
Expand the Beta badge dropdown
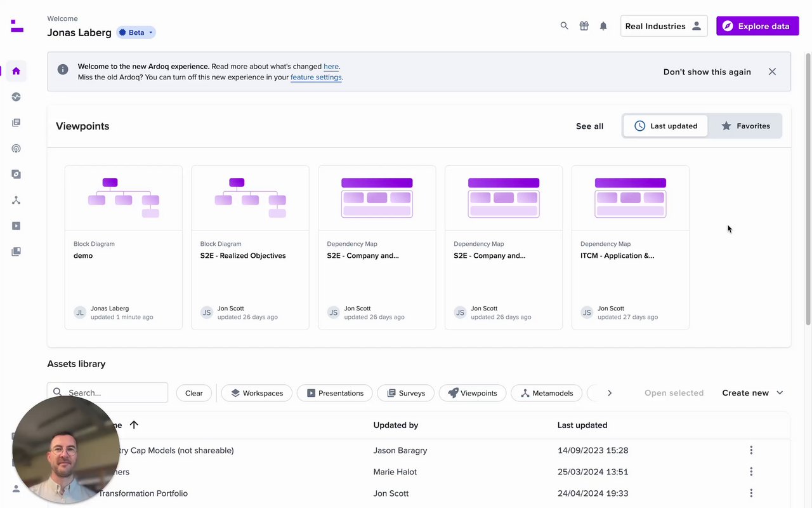pos(136,32)
